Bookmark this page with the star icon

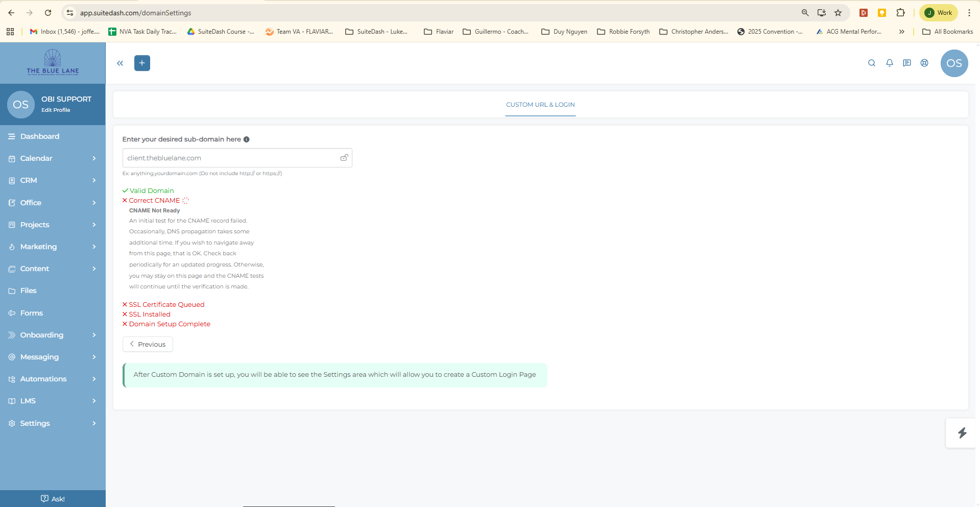pyautogui.click(x=838, y=13)
